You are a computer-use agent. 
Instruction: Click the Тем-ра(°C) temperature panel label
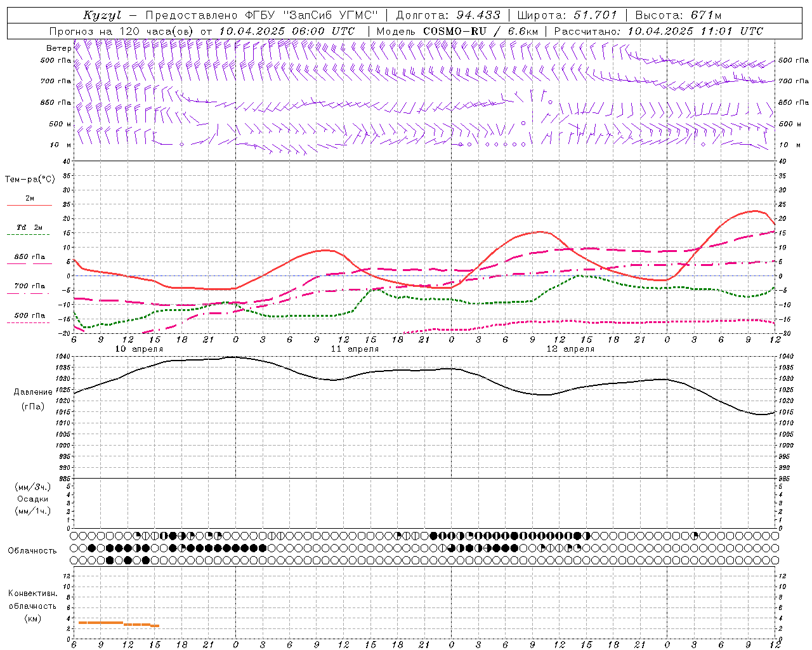pos(30,180)
